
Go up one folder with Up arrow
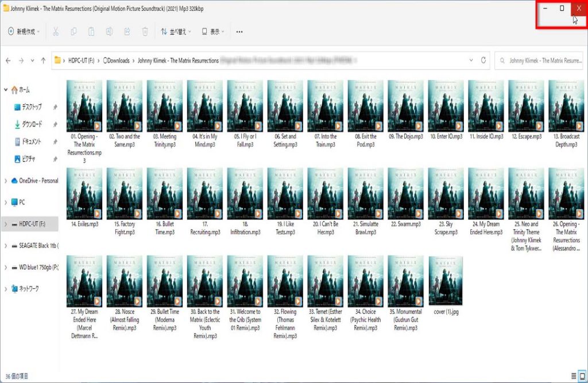42,60
